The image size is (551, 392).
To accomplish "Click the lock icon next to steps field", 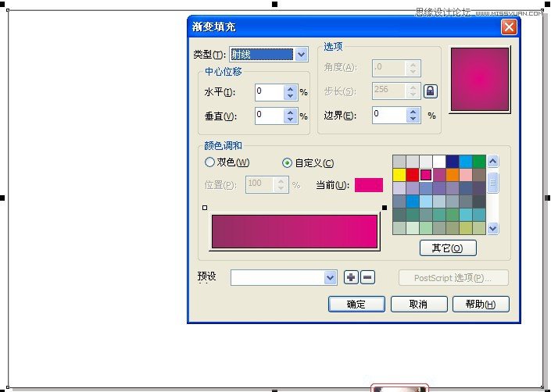I will [x=430, y=91].
